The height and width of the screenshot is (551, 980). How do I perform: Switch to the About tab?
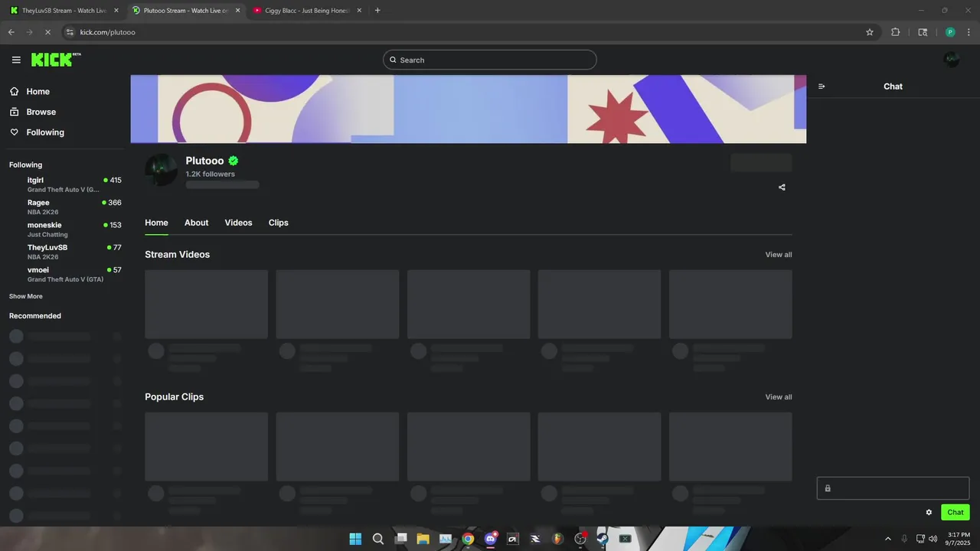[x=196, y=223]
